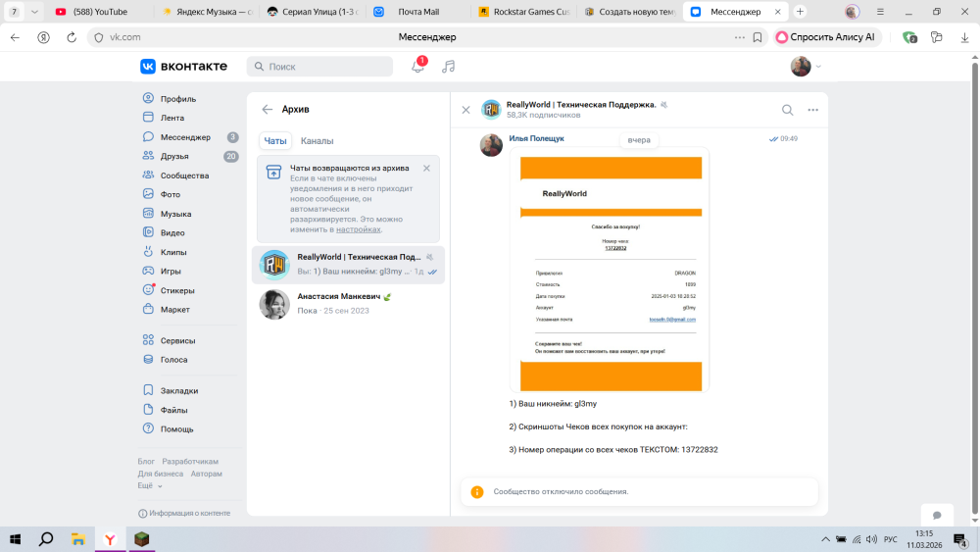Switch to the Каналы tab
The height and width of the screenshot is (552, 980).
[x=317, y=140]
